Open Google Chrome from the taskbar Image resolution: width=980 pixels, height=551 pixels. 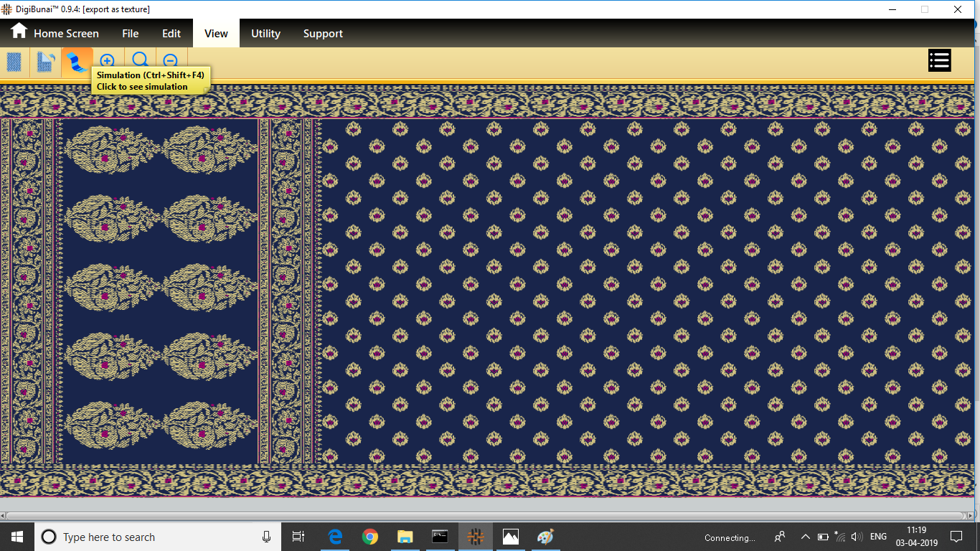(x=370, y=537)
